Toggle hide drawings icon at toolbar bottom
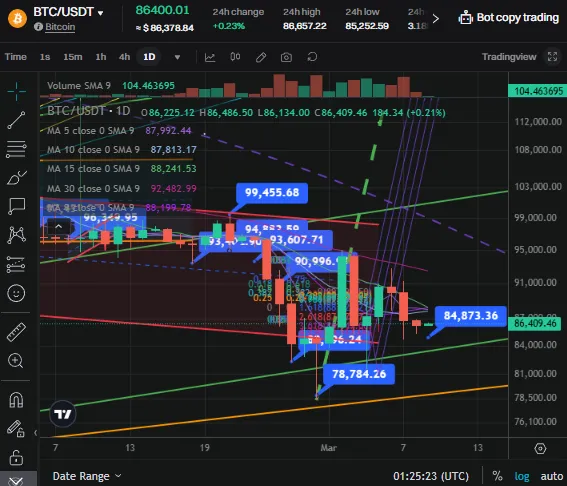This screenshot has height=486, width=567. [16, 480]
